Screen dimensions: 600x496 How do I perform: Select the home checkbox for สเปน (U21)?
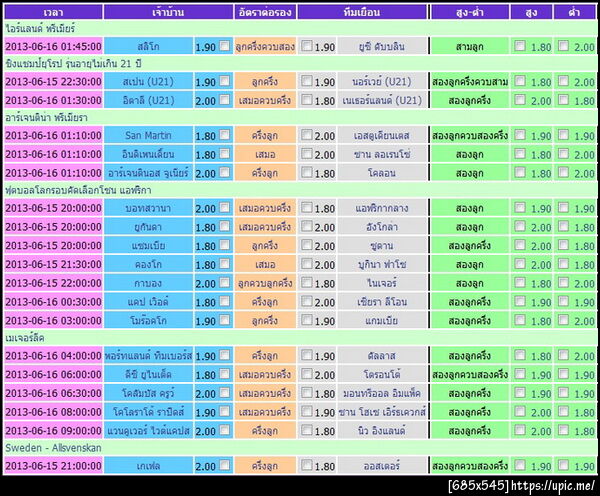(225, 81)
